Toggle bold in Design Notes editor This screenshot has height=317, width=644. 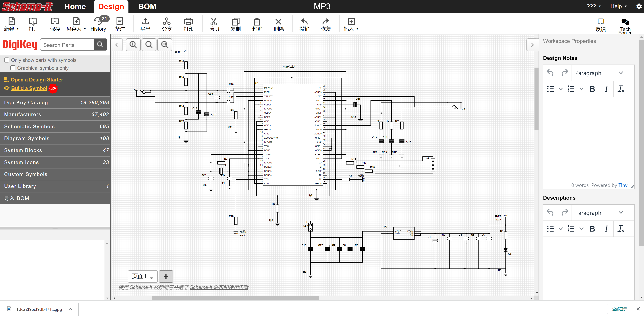coord(592,89)
